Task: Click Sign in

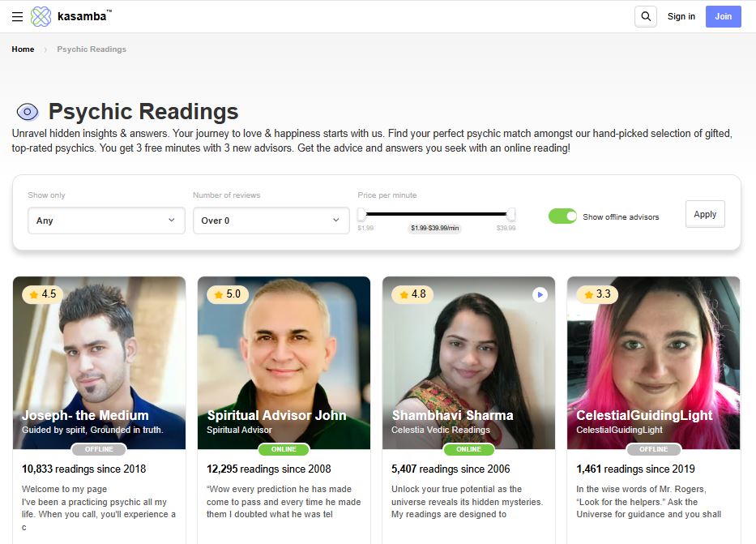Action: 681,16
